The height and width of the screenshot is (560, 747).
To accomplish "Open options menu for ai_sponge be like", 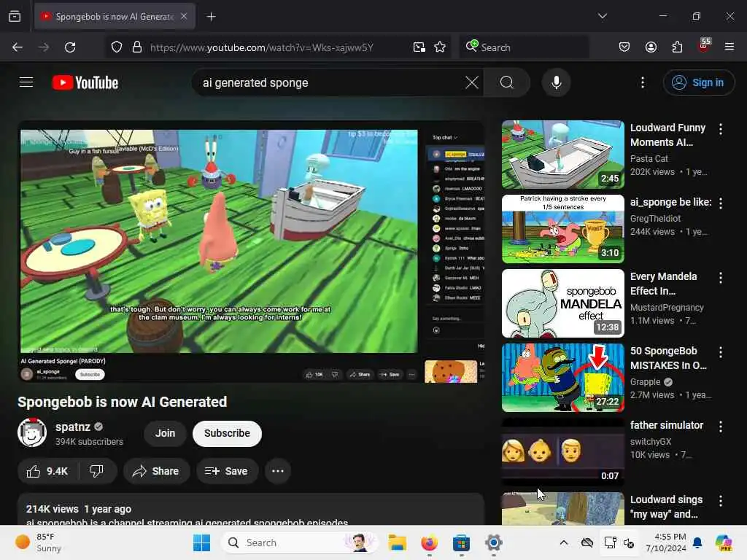I will 721,203.
